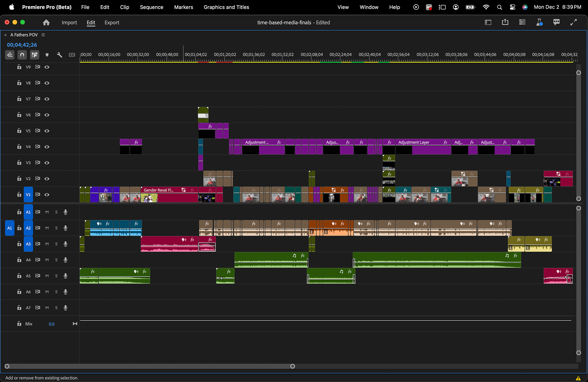Switch to the Import page
This screenshot has height=382, width=588.
tap(69, 22)
